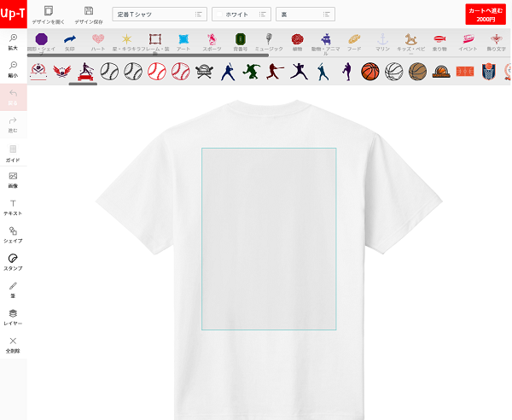Add the baseball emblem with banner stamp

(x=38, y=72)
